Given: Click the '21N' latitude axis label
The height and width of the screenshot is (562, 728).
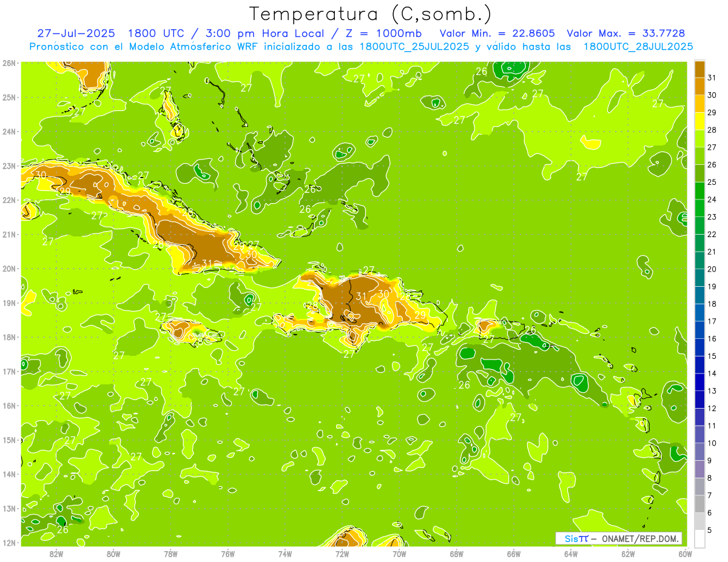Looking at the screenshot, I should click(9, 234).
